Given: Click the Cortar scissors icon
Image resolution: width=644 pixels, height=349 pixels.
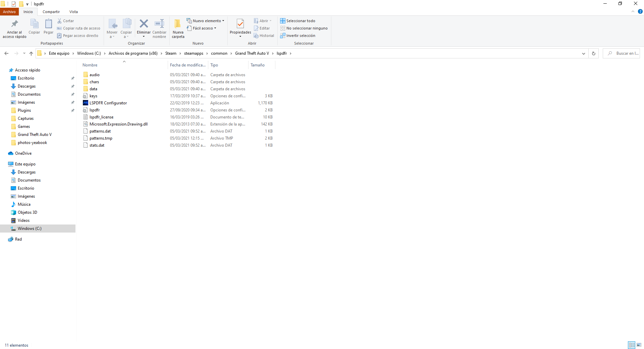Looking at the screenshot, I should pyautogui.click(x=59, y=21).
